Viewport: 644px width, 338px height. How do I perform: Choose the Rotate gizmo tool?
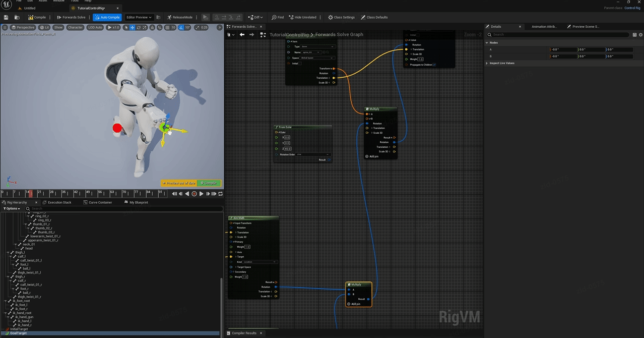139,27
